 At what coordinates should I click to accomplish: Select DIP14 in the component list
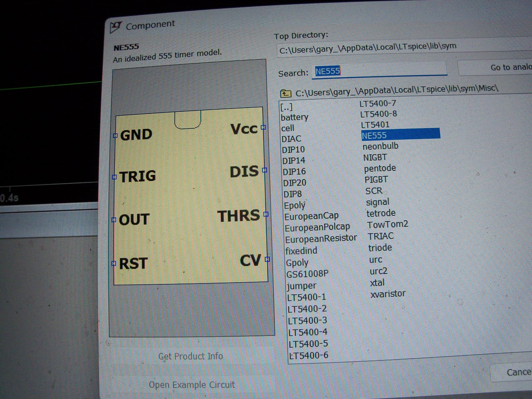[294, 160]
